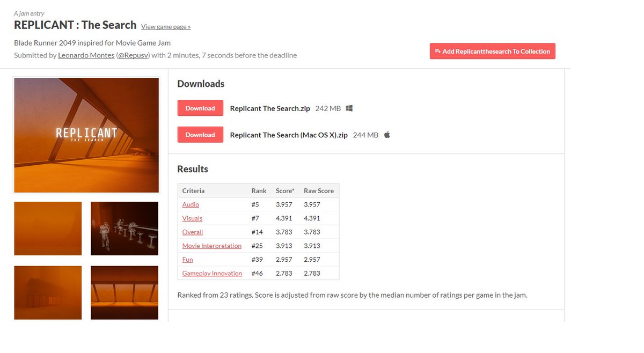Select the '#46' Gameplay Innovation rank cell
644x353 pixels.
coord(257,274)
